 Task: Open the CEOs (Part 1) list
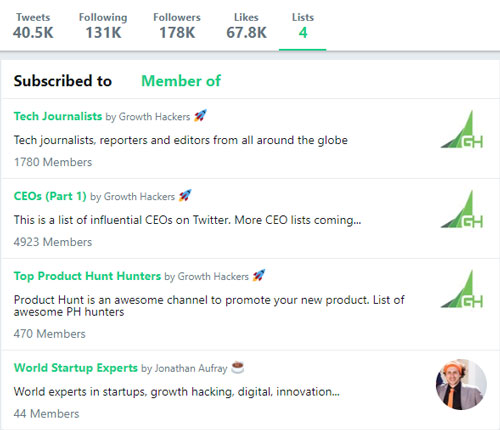click(x=50, y=196)
